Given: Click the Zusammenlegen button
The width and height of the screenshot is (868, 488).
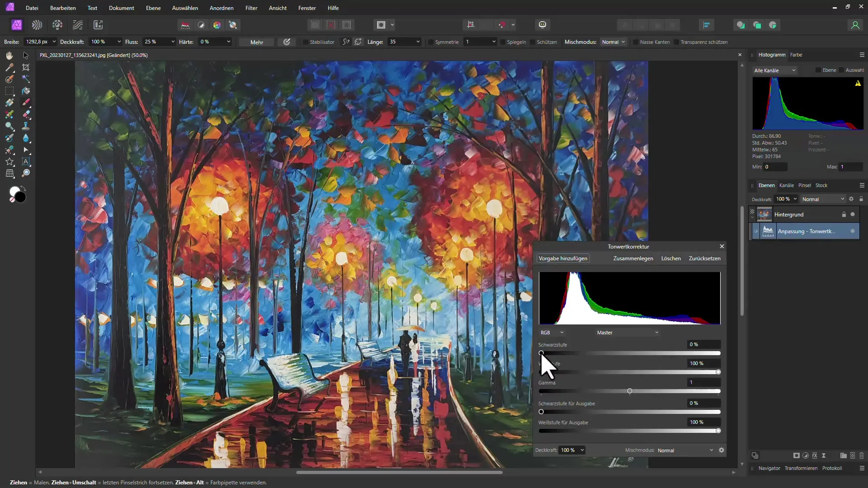Looking at the screenshot, I should click(633, 258).
